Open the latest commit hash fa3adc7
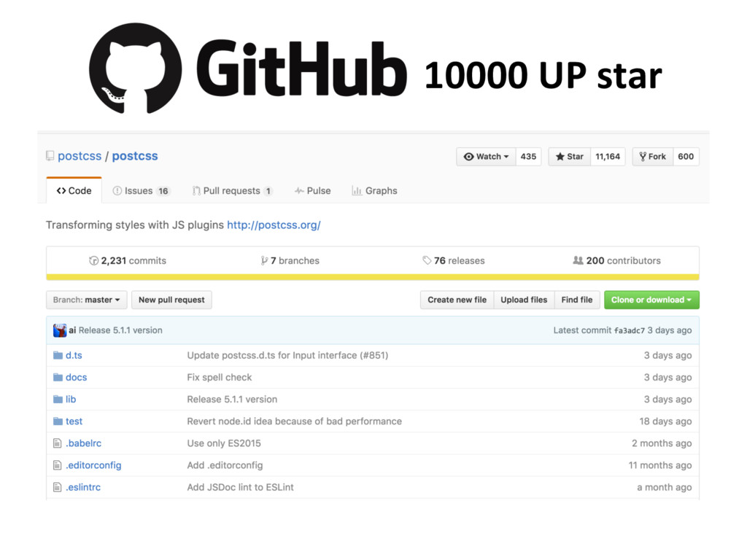Image resolution: width=747 pixels, height=560 pixels. pyautogui.click(x=630, y=330)
